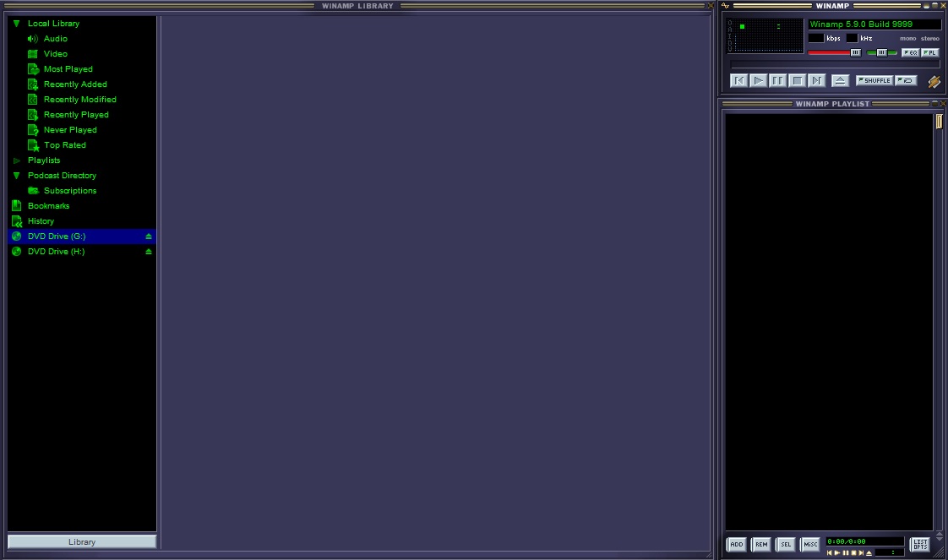This screenshot has width=948, height=560.
Task: Click the song position seek bar
Action: 835,64
